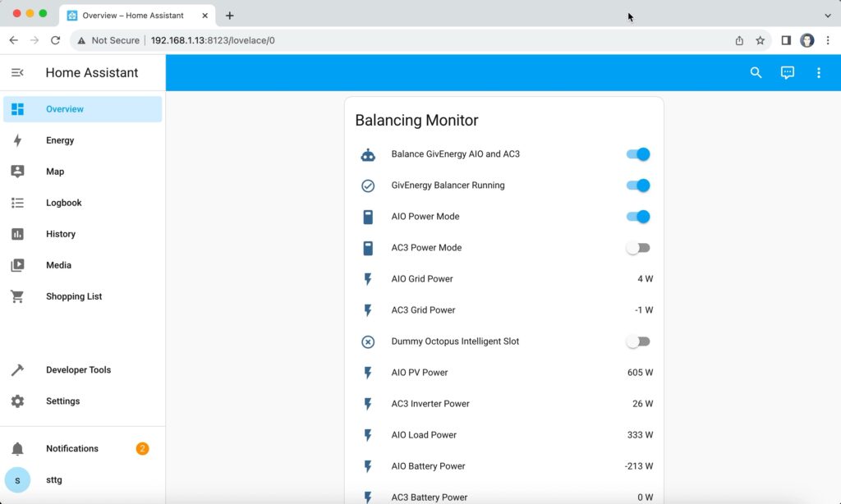The image size is (841, 504).
Task: Open the Overview menu item
Action: tap(83, 109)
